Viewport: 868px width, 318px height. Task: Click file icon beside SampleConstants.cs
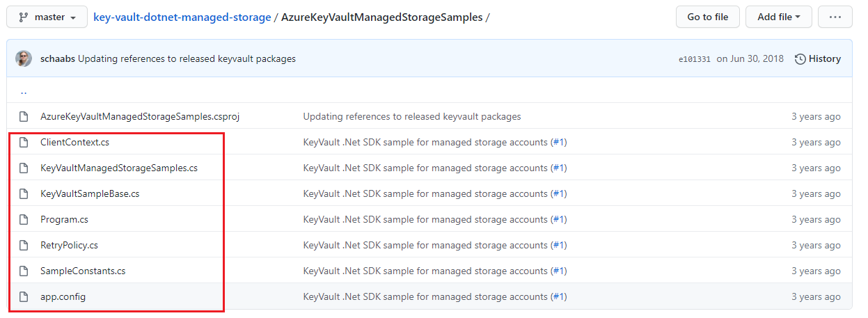(x=24, y=271)
